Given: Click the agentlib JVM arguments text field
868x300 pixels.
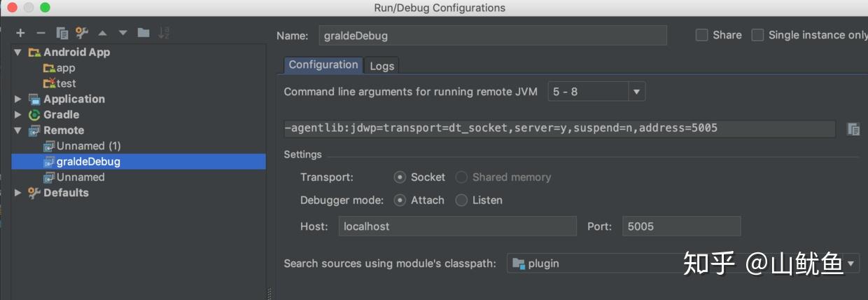Looking at the screenshot, I should (x=559, y=128).
